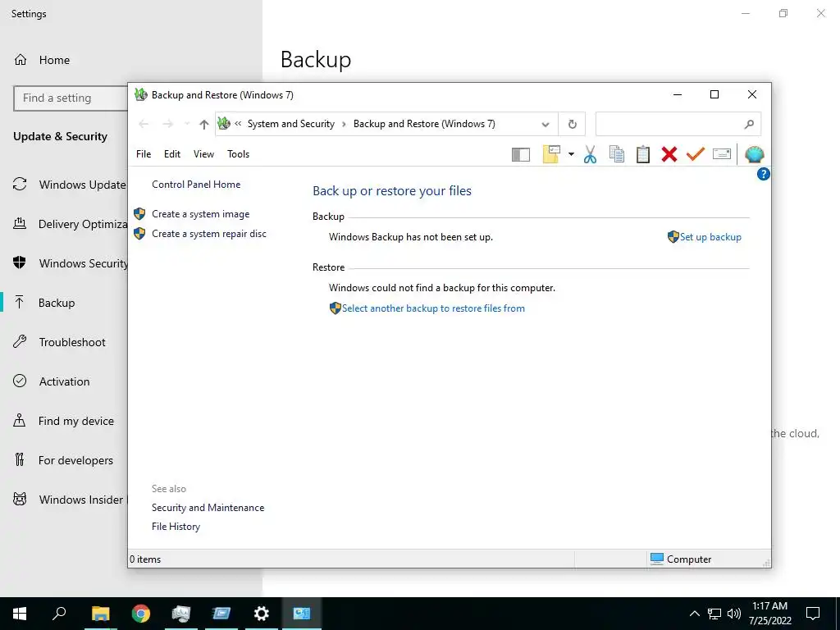Open File Explorer from taskbar
The width and height of the screenshot is (840, 630).
point(100,614)
